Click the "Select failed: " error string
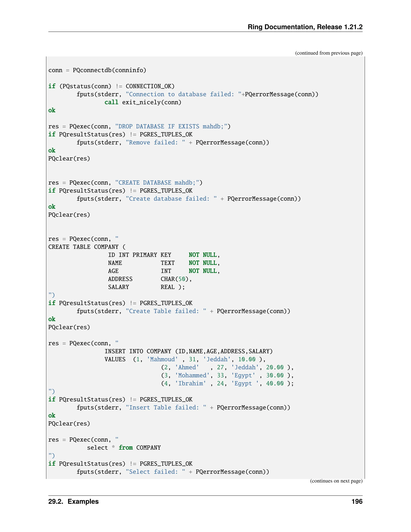The height and width of the screenshot is (532, 411). 155,472
